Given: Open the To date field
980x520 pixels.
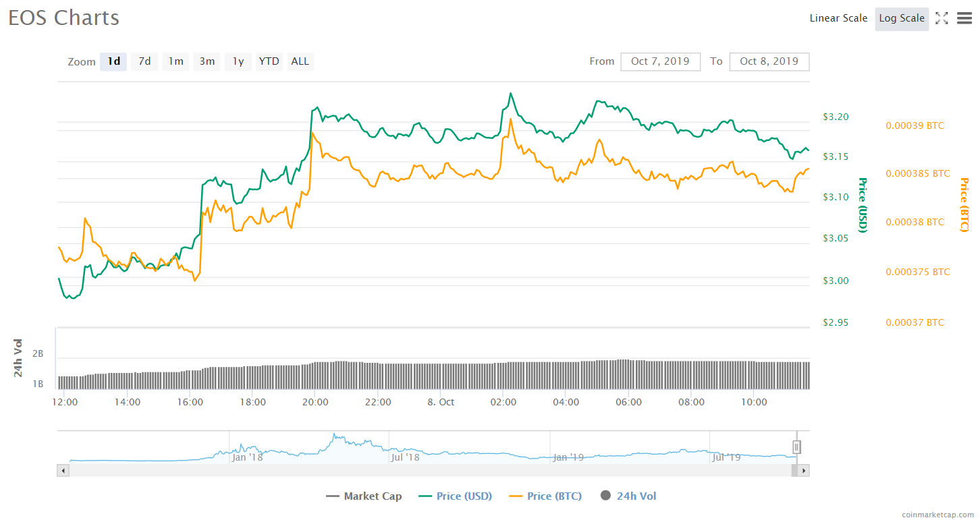Looking at the screenshot, I should click(769, 61).
